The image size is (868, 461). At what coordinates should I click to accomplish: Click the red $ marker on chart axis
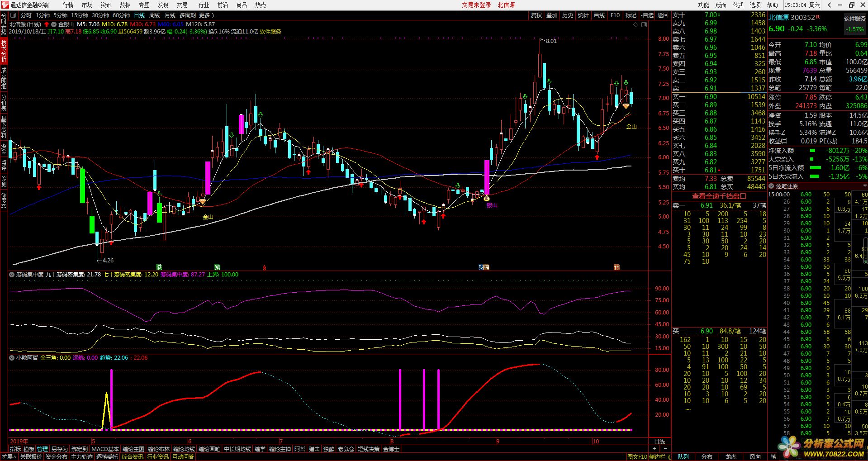click(264, 268)
